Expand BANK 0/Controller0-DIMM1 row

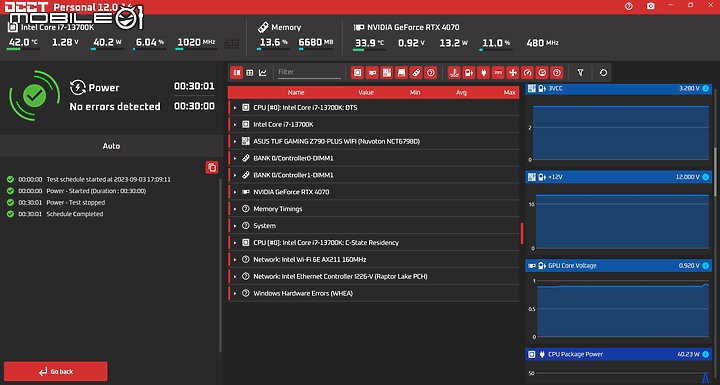coord(235,158)
